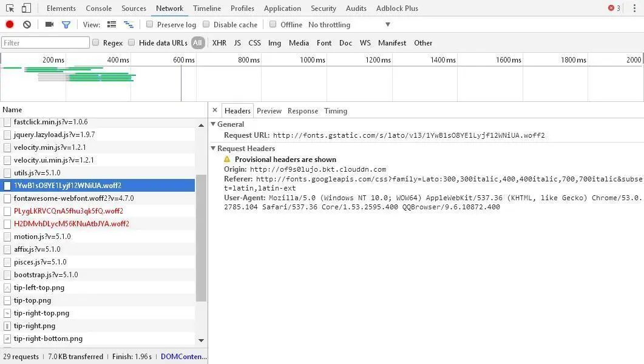Open the Sources panel tab
The image size is (644, 364).
click(134, 8)
